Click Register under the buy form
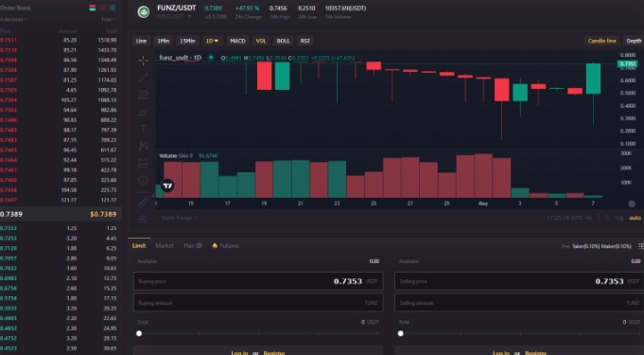The width and height of the screenshot is (644, 355). tap(274, 352)
